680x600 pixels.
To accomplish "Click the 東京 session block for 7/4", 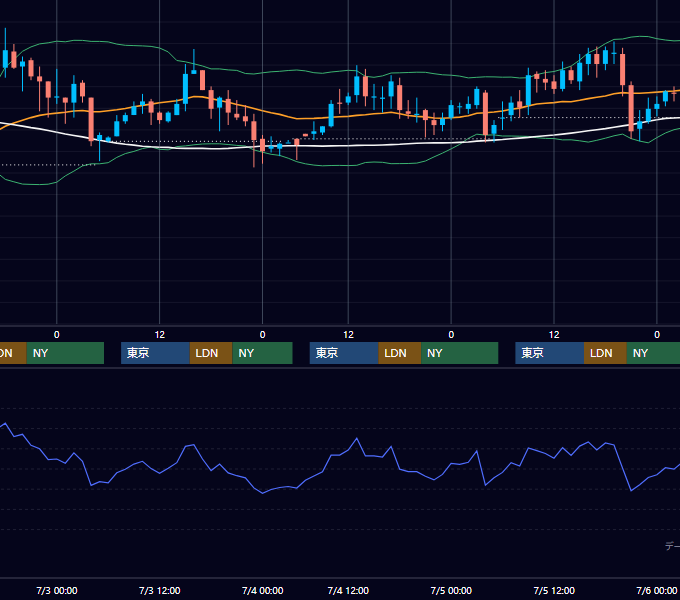I will tap(344, 353).
